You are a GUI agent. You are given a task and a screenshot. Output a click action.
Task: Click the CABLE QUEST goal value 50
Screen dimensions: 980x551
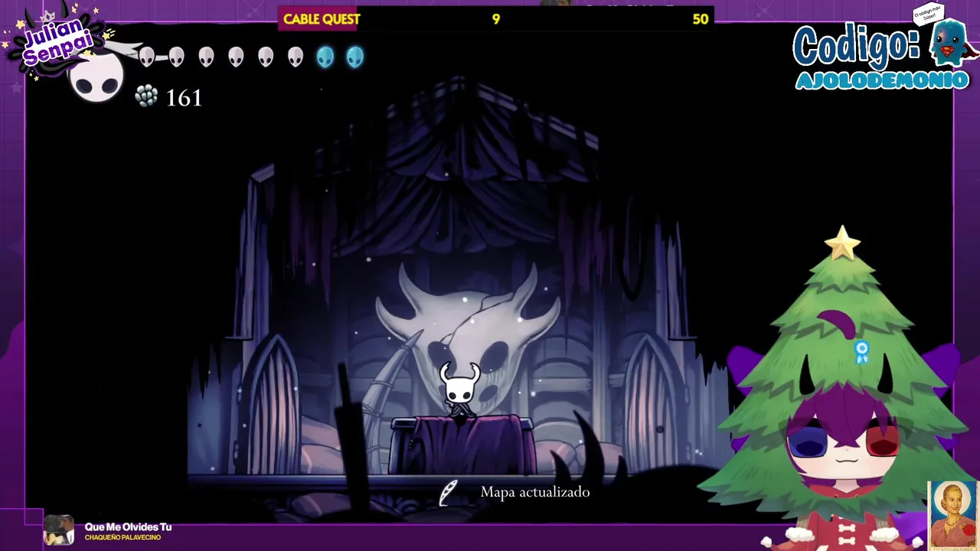(701, 19)
